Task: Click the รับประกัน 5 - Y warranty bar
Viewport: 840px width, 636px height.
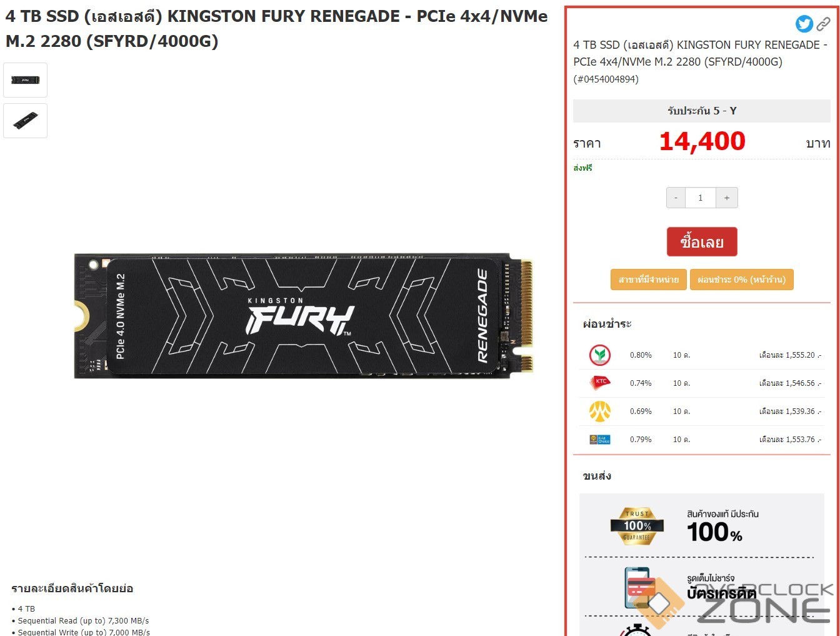Action: [702, 111]
